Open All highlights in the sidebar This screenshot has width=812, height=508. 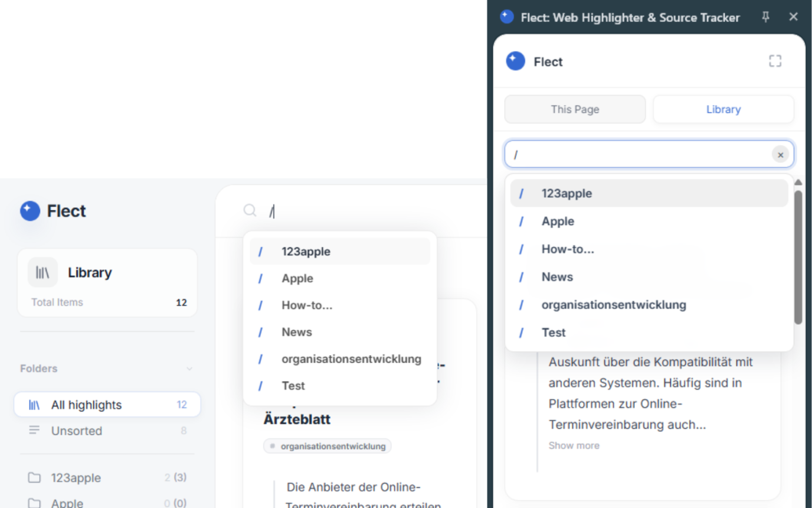pyautogui.click(x=86, y=405)
